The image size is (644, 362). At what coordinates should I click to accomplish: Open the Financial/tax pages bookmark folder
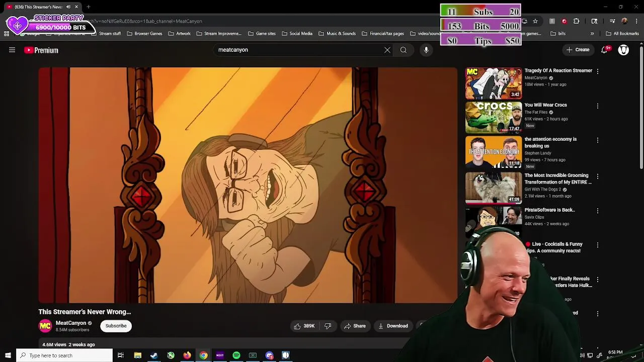[x=383, y=34]
